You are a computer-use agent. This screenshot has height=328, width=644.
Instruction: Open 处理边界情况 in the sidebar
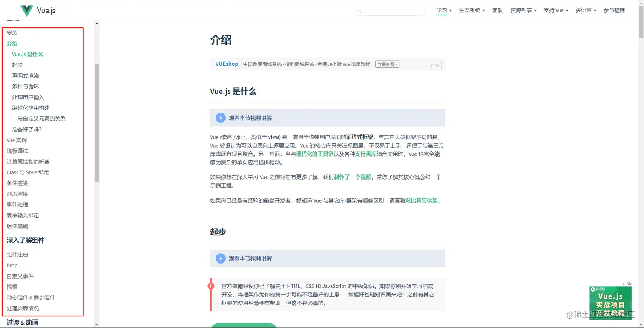23,308
